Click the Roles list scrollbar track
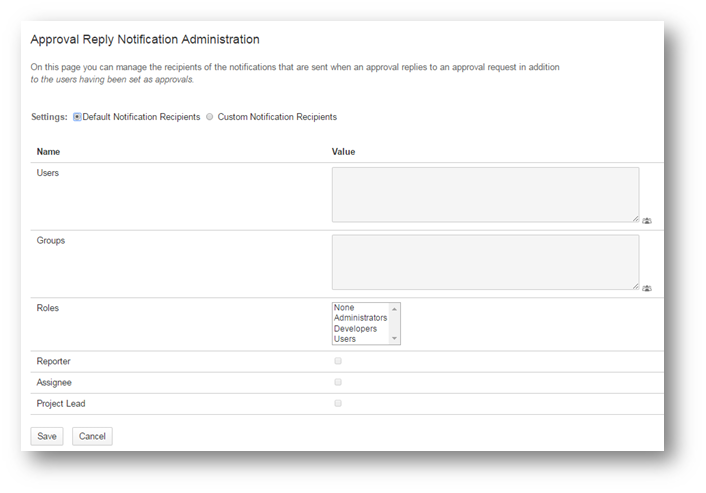Image resolution: width=706 pixels, height=493 pixels. tap(395, 324)
